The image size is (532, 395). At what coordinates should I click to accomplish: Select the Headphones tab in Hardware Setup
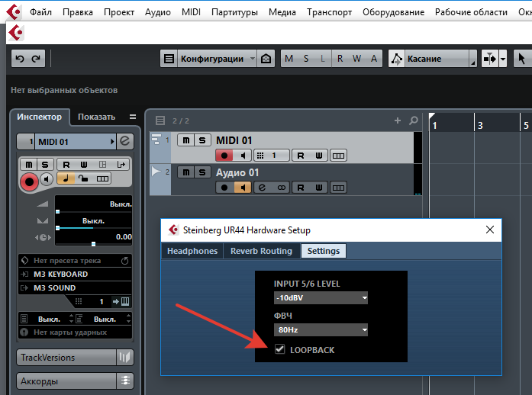point(192,251)
